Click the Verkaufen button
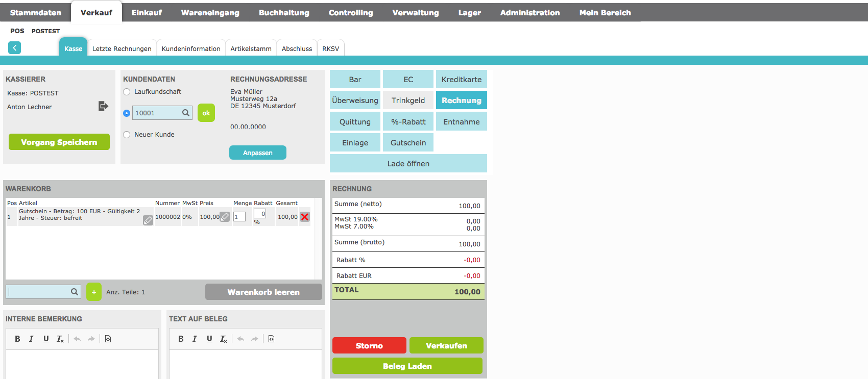Screen dimensions: 868x379 click(446, 345)
